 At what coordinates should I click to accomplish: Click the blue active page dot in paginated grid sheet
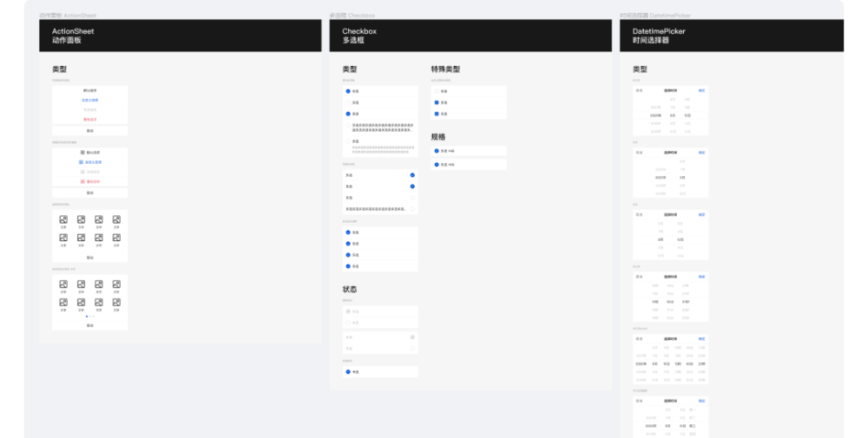(x=86, y=317)
